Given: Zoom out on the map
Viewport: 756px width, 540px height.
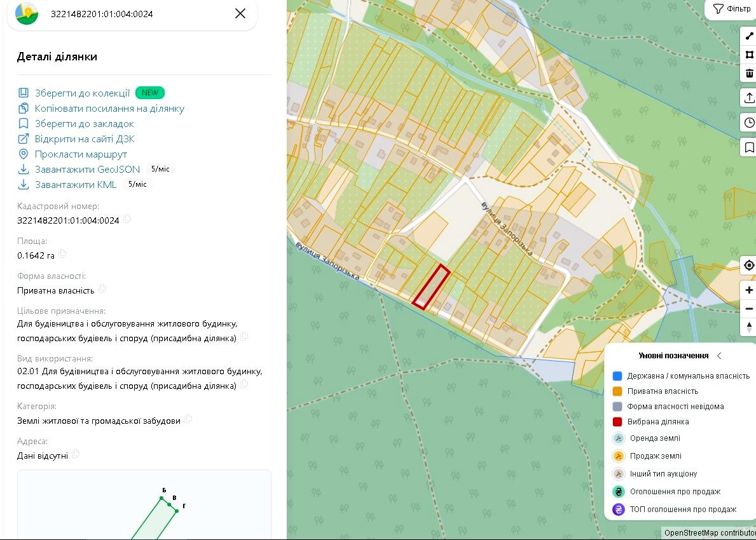Looking at the screenshot, I should [x=749, y=309].
